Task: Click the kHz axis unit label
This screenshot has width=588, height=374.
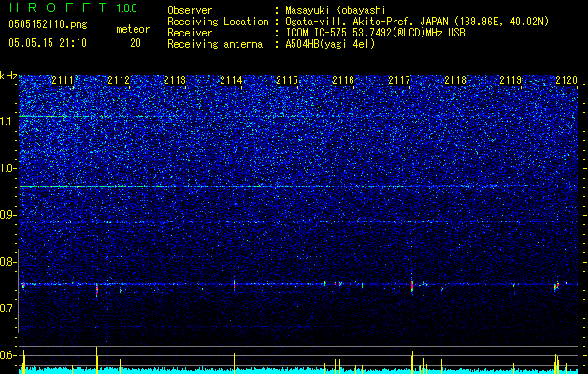Action: point(8,76)
